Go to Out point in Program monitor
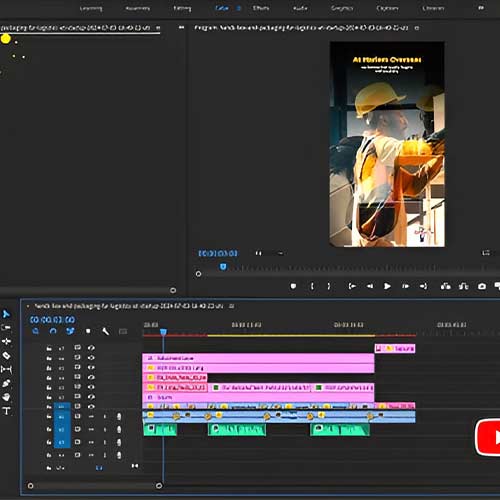The image size is (500, 500). click(x=423, y=286)
